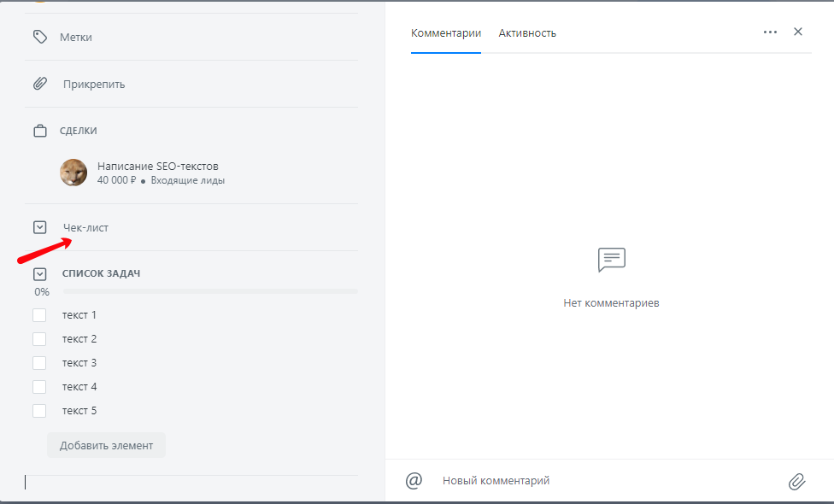The width and height of the screenshot is (834, 504).
Task: Open the three-dots more options menu
Action: point(770,32)
